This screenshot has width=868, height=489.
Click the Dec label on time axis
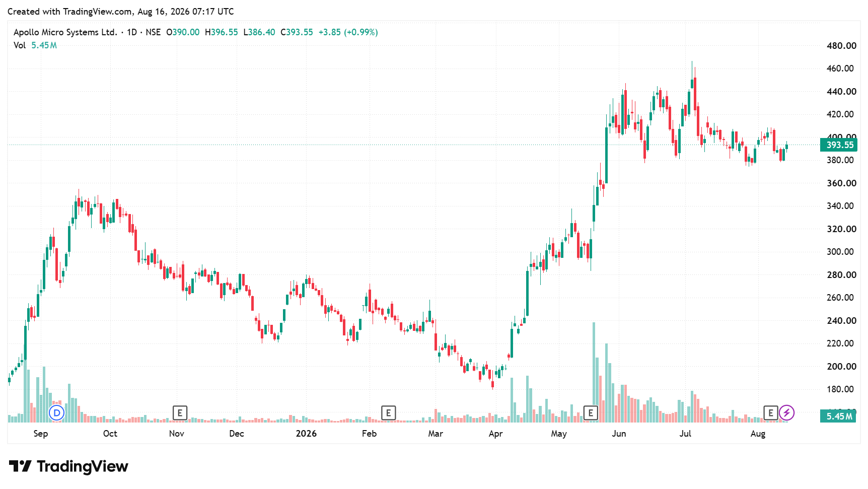coord(237,434)
